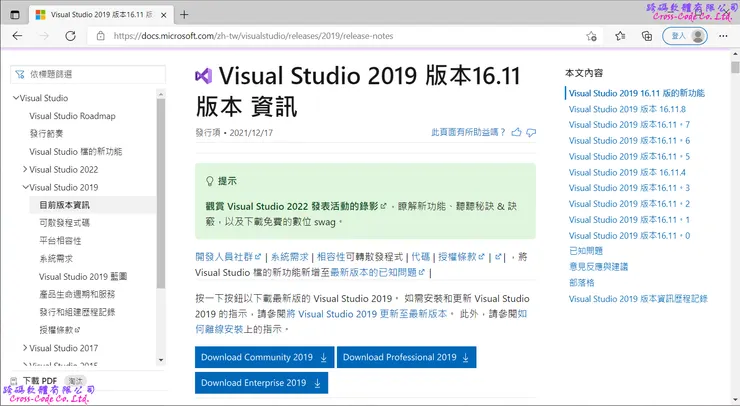Screen dimensions: 740x406
Task: Click the thumbs up feedback icon
Action: pyautogui.click(x=516, y=132)
